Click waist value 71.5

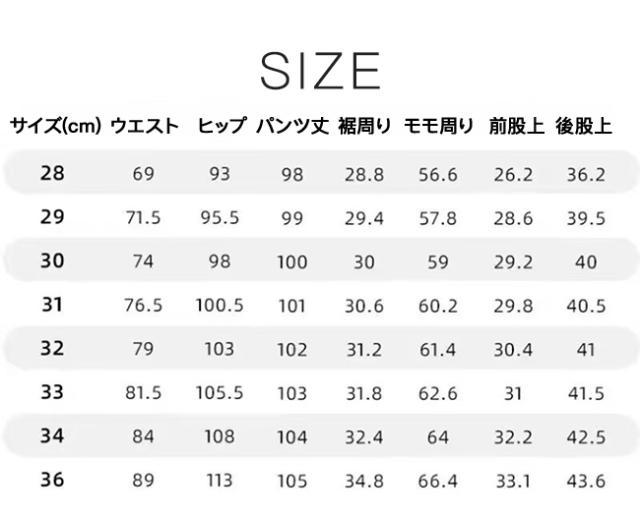(x=143, y=219)
